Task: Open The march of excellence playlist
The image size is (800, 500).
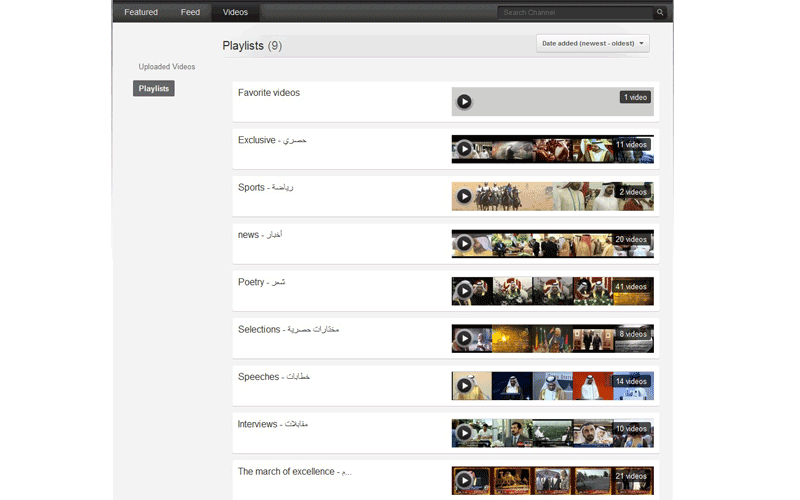Action: point(286,471)
